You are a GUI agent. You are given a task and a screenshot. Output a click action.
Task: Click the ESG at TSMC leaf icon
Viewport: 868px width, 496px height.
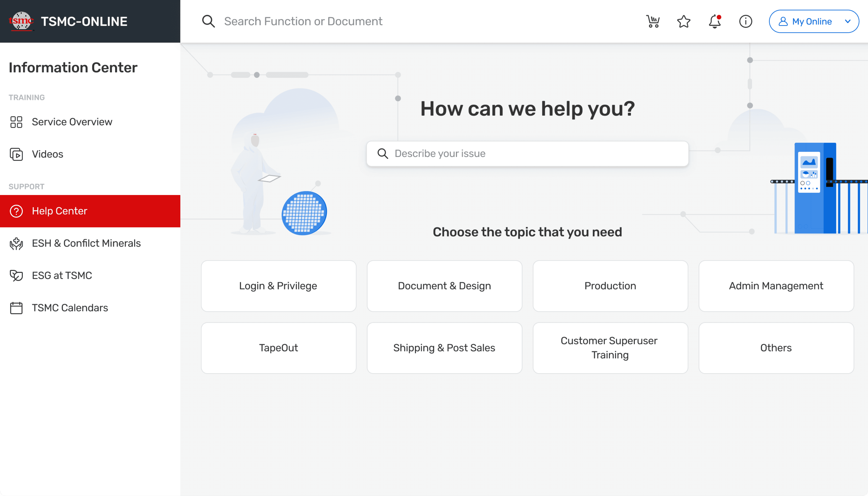click(16, 276)
